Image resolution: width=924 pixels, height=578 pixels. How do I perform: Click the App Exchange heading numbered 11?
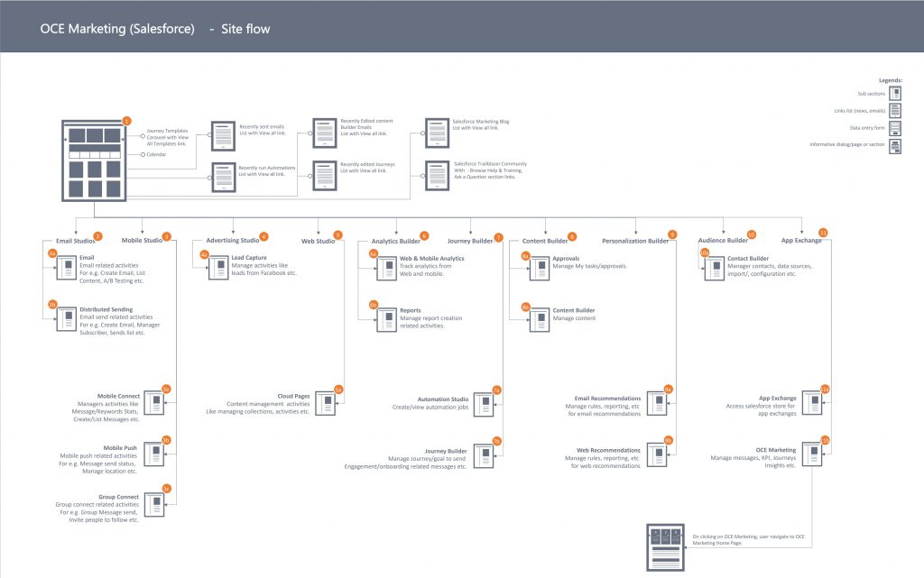[801, 240]
